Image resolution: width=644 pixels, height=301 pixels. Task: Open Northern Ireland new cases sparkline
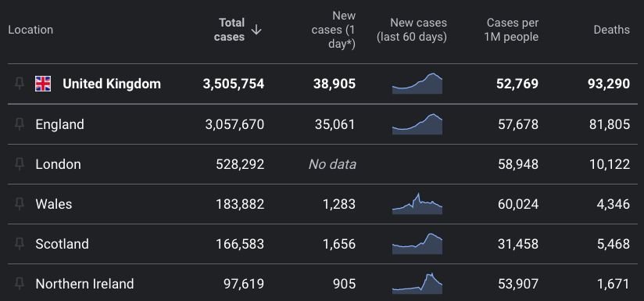(x=417, y=283)
